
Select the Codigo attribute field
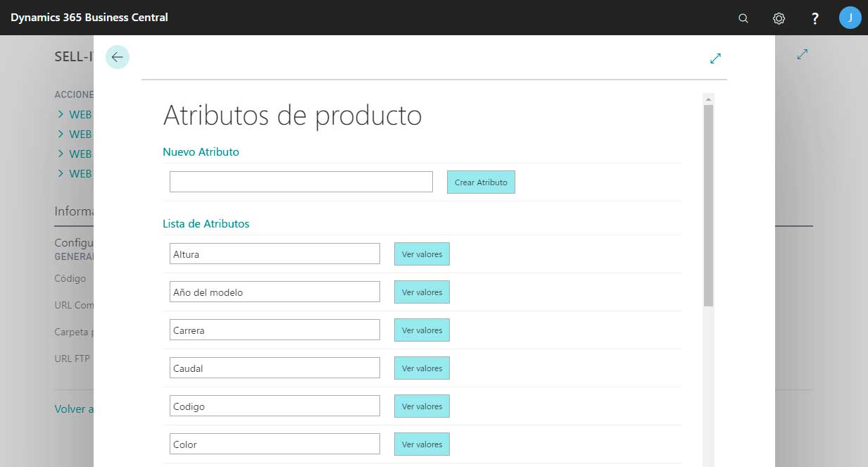[275, 406]
